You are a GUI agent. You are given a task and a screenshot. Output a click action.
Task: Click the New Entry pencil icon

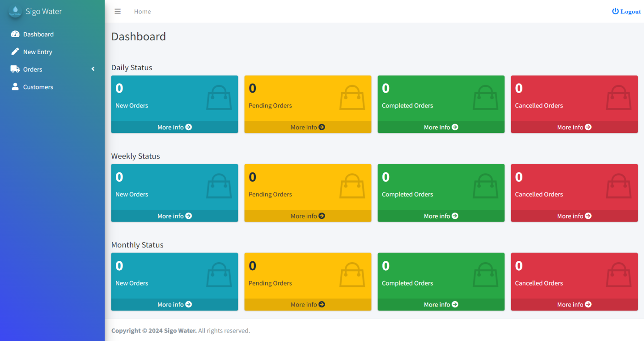(14, 51)
